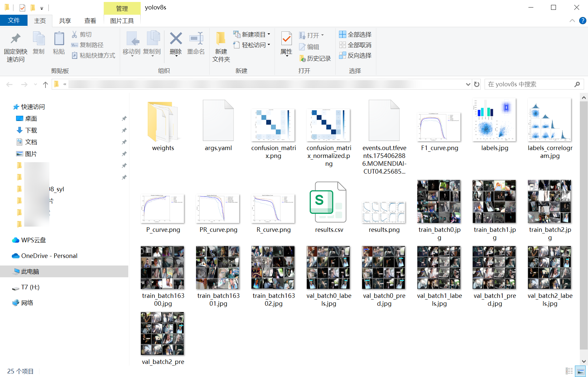Click 全部选择 to select all items

pyautogui.click(x=355, y=34)
